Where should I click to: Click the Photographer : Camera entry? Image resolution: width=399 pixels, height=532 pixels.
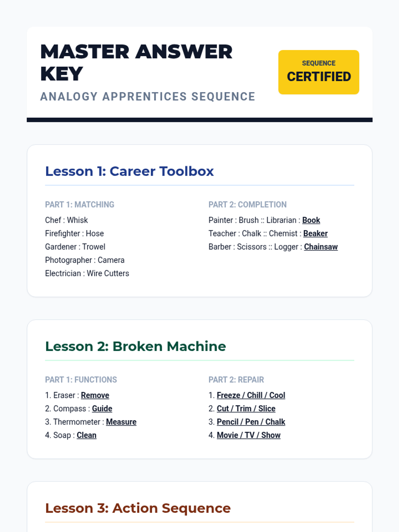[85, 260]
